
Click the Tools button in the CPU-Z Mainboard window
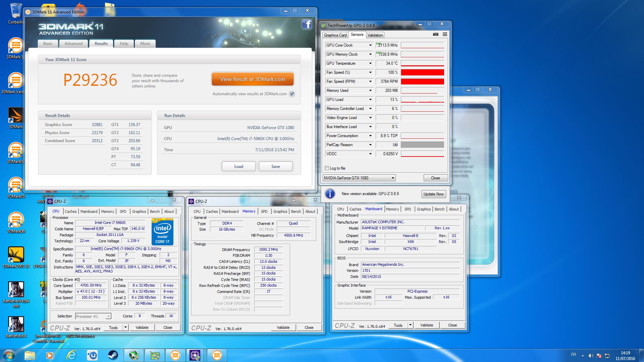tap(398, 325)
